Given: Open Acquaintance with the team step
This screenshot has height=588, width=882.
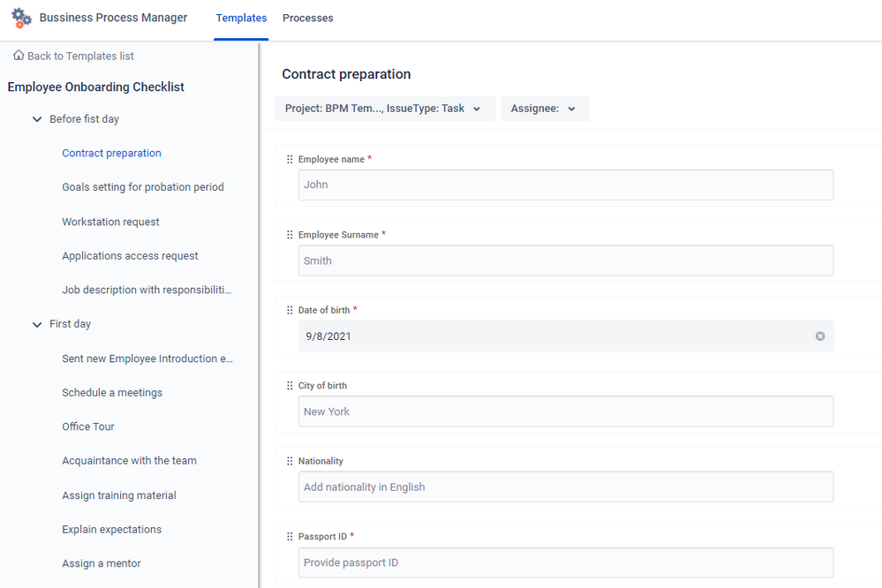Looking at the screenshot, I should 130,460.
